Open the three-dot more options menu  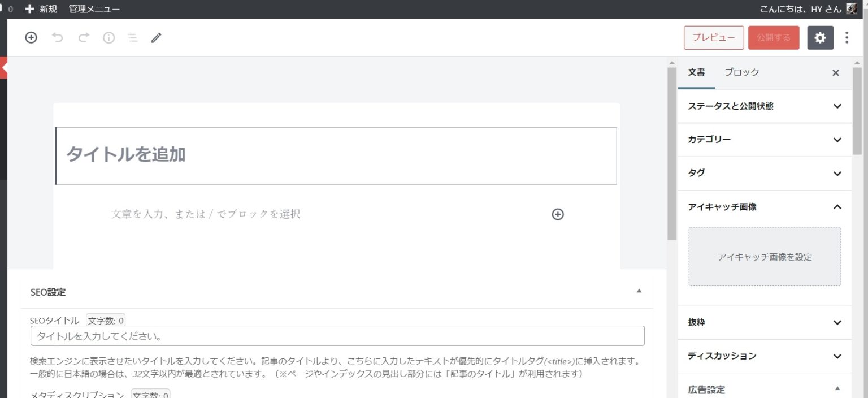(846, 38)
